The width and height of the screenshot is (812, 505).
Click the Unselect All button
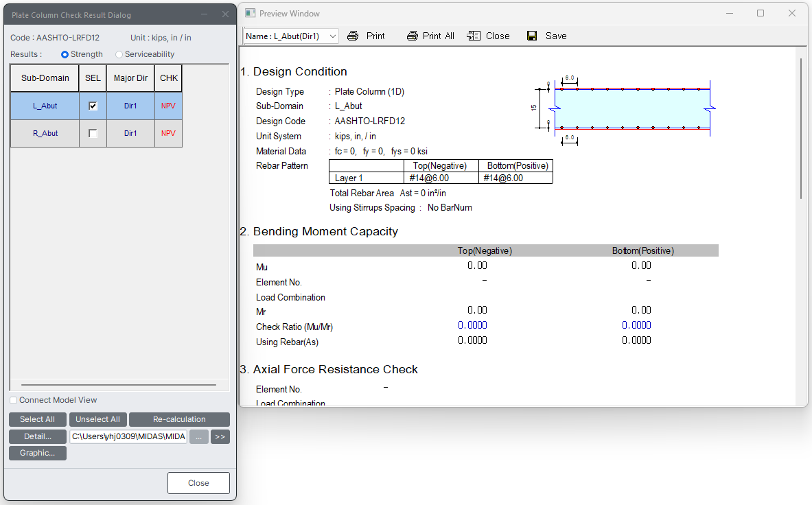click(x=98, y=419)
